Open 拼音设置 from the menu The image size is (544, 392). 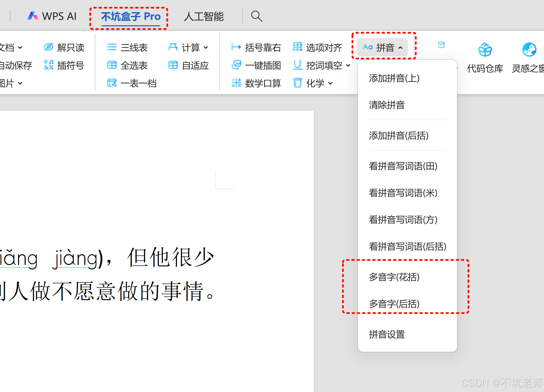pyautogui.click(x=387, y=334)
